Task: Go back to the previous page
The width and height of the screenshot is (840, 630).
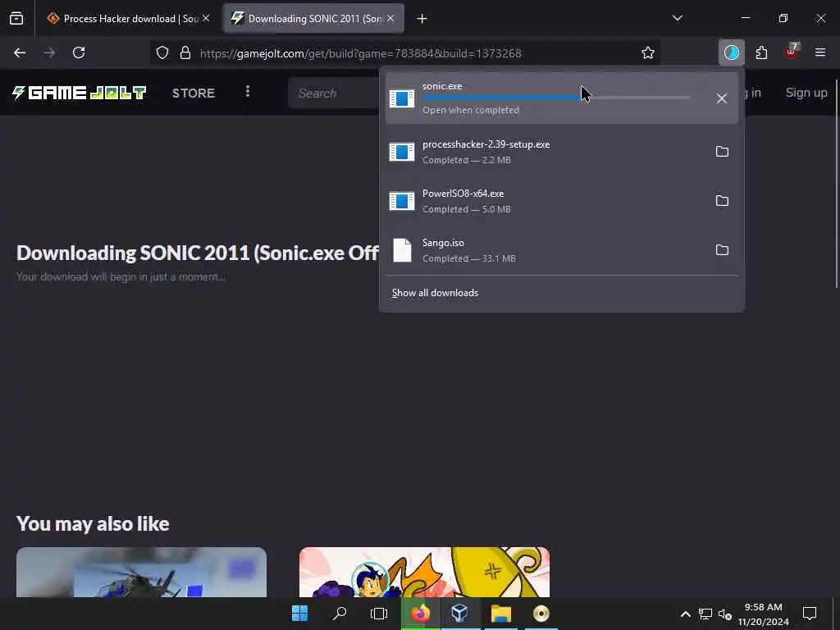Action: (x=20, y=52)
